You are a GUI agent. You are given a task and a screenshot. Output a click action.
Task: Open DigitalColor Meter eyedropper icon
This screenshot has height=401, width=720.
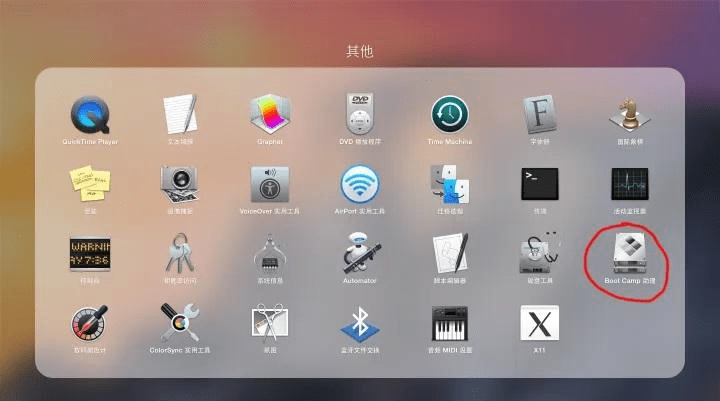click(x=90, y=323)
